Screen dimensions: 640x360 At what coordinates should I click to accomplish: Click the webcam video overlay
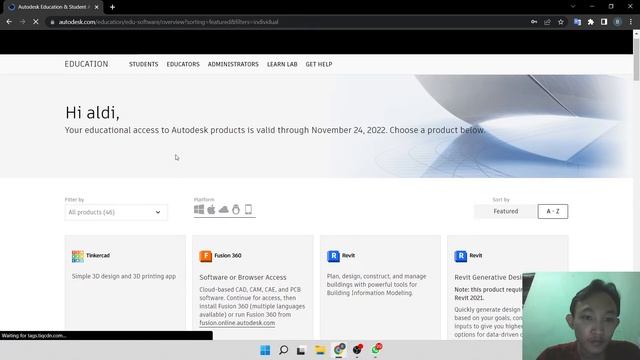coord(581,316)
